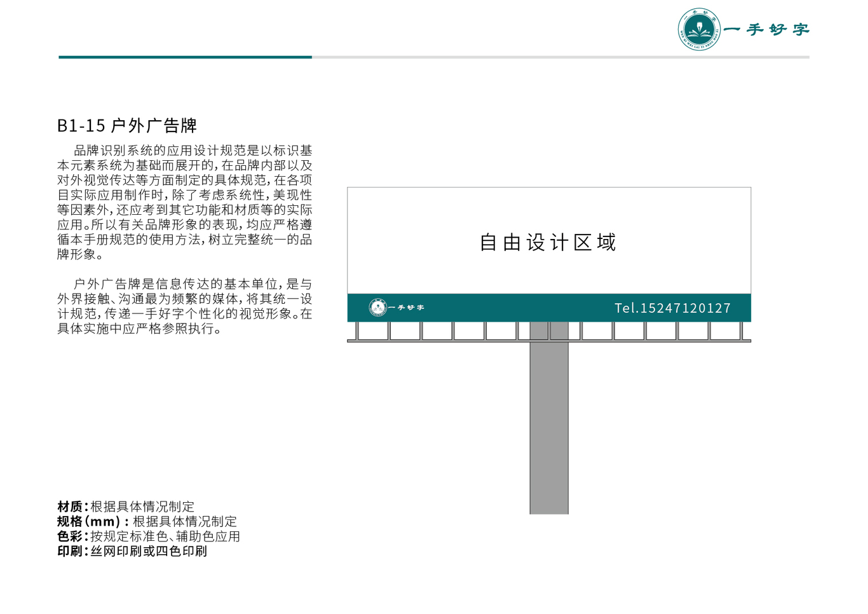Click the small logo on the green billboard band
This screenshot has width=868, height=614.
378,308
